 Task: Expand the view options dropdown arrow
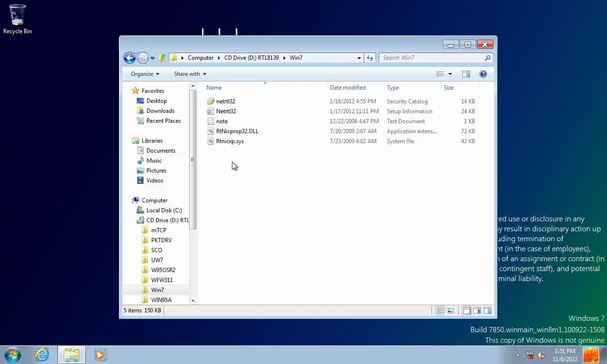click(450, 74)
